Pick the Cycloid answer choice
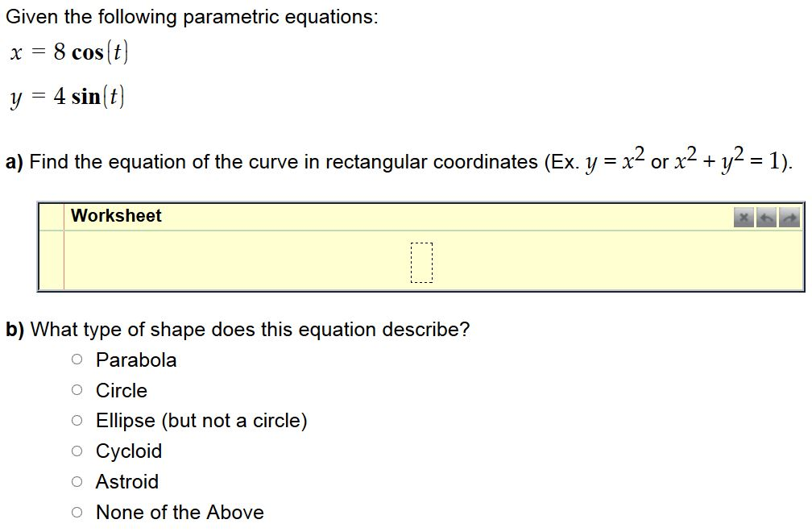The height and width of the screenshot is (532, 812). click(x=78, y=450)
